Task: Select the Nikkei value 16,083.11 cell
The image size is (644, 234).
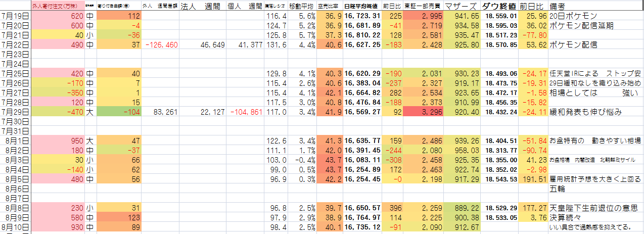Action: point(362,160)
